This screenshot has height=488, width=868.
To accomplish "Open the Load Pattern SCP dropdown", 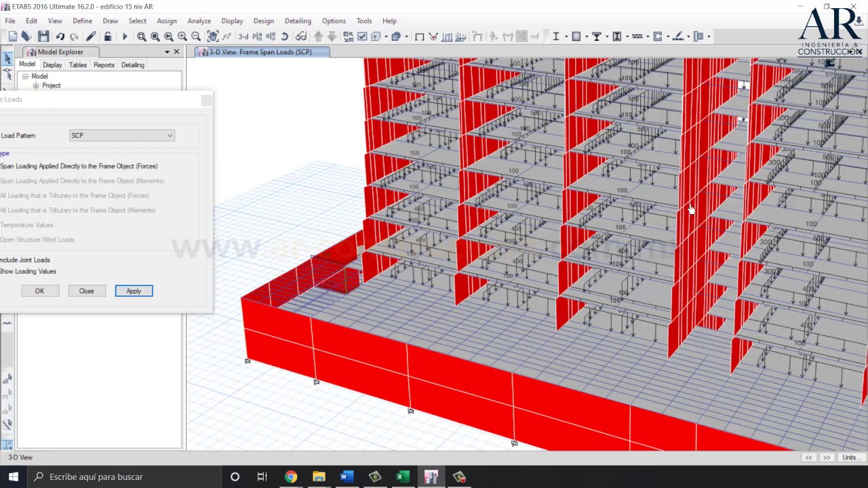I will click(x=122, y=136).
